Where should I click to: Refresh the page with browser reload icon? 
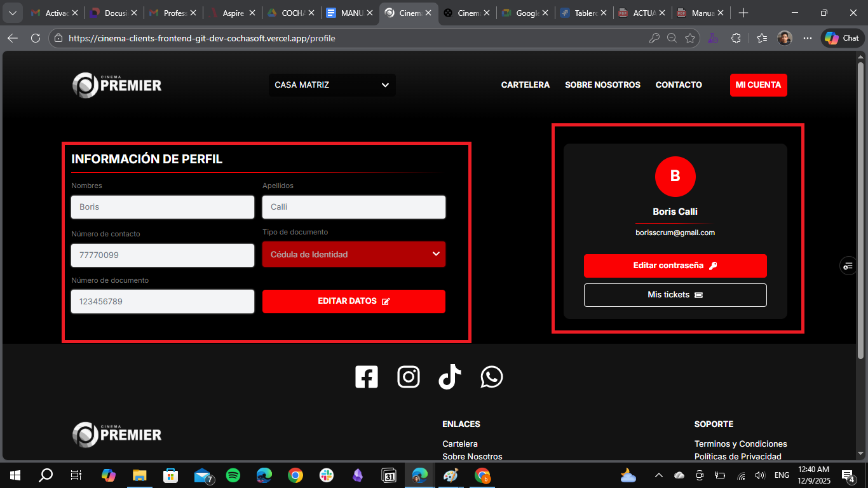click(x=36, y=38)
